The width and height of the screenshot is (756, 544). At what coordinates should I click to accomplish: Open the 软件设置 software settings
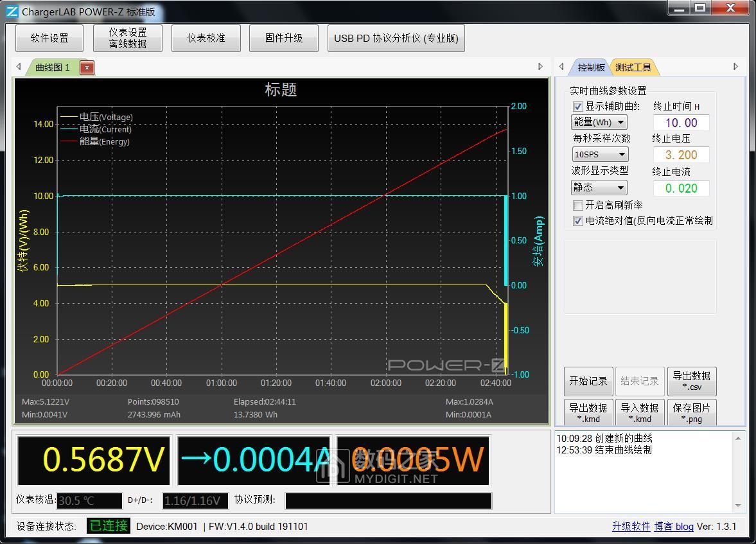pos(49,38)
